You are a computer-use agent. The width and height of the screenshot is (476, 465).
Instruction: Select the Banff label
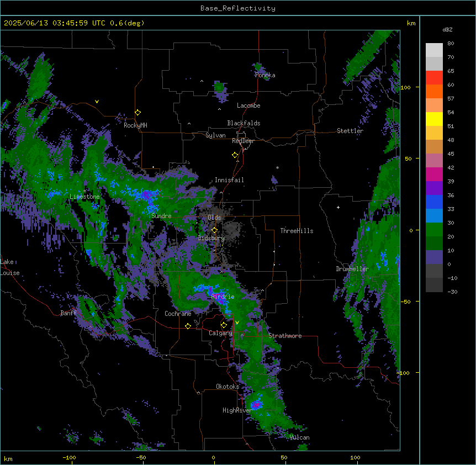(x=68, y=313)
